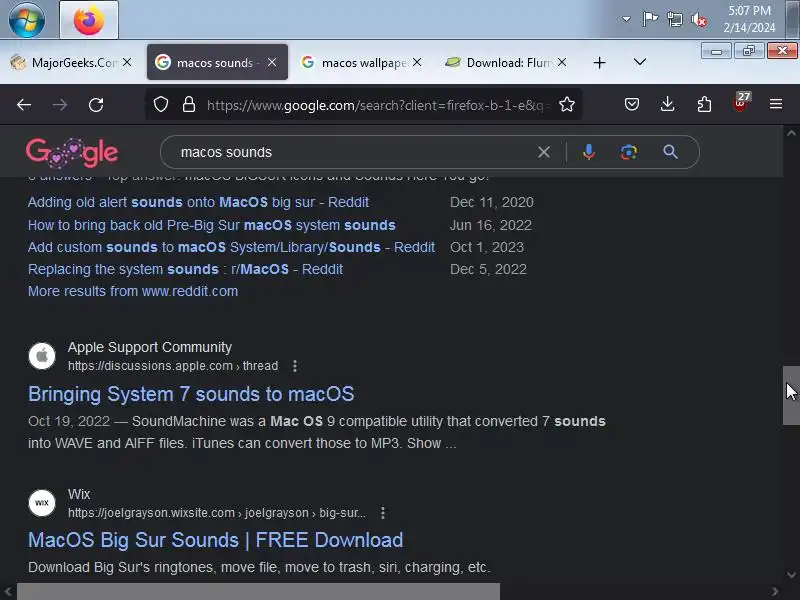Screen dimensions: 800x600
Task: List all tabs dropdown arrow
Action: click(x=640, y=62)
